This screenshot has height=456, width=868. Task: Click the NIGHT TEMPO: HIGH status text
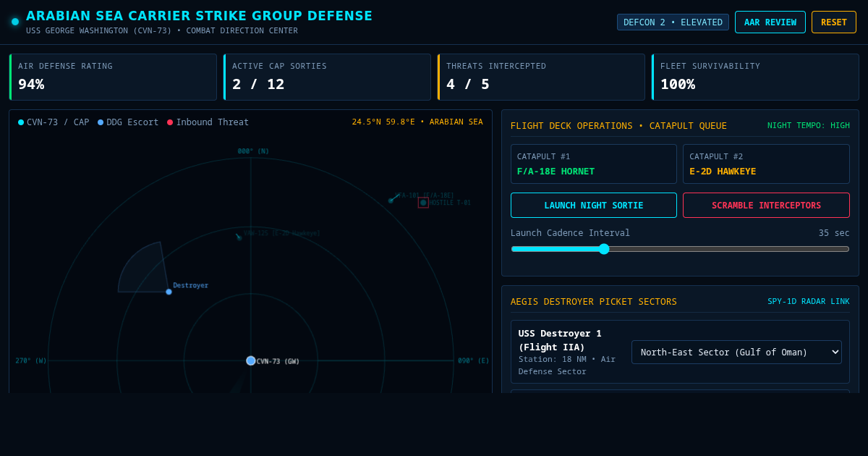[x=809, y=125]
